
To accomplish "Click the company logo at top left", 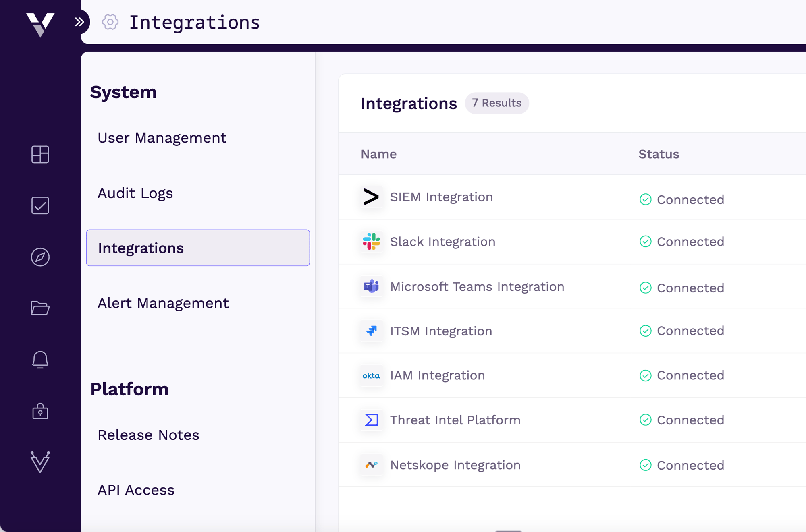I will [x=40, y=24].
